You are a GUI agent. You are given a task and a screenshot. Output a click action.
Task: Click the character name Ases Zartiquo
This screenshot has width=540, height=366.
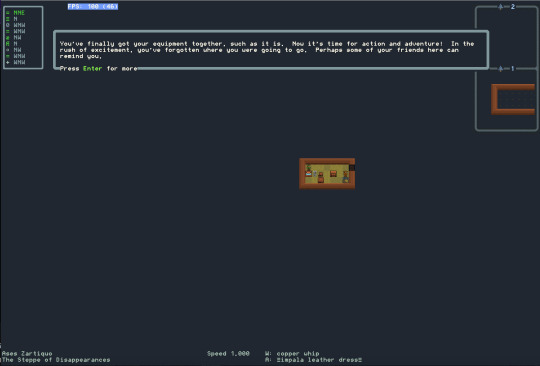27,354
